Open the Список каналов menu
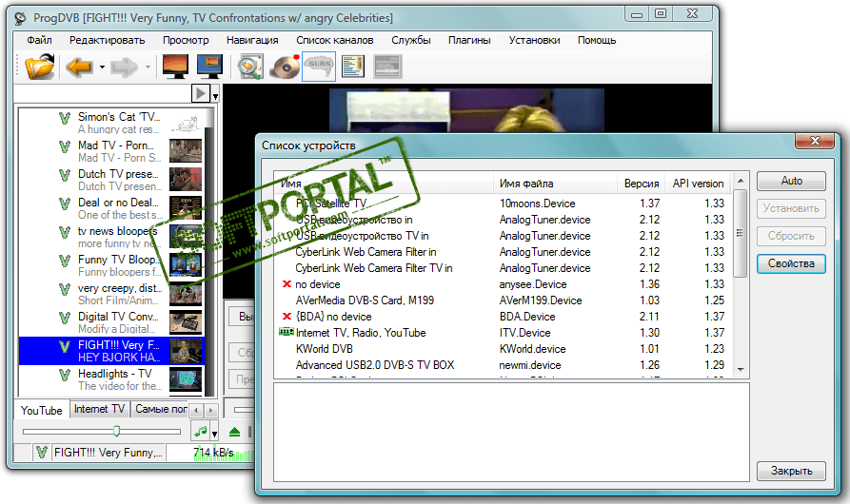 coord(334,40)
